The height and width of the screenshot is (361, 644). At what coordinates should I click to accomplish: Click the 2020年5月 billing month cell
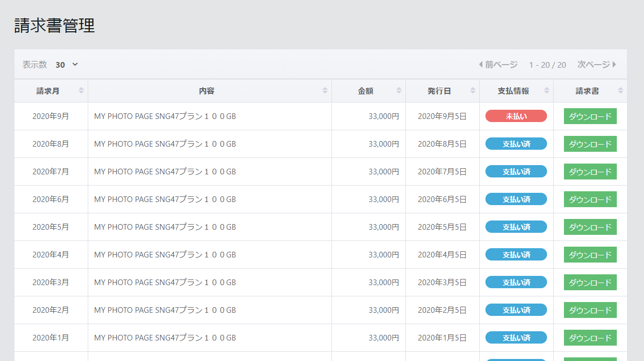(x=51, y=227)
